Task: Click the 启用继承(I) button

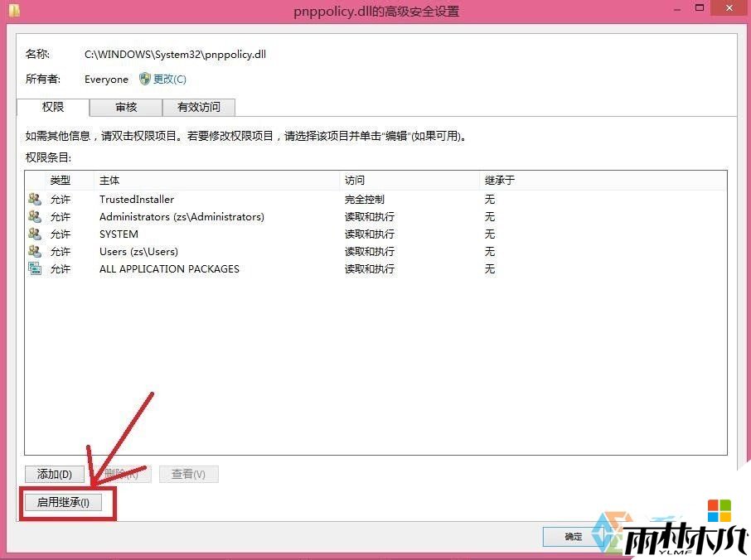Action: [65, 503]
